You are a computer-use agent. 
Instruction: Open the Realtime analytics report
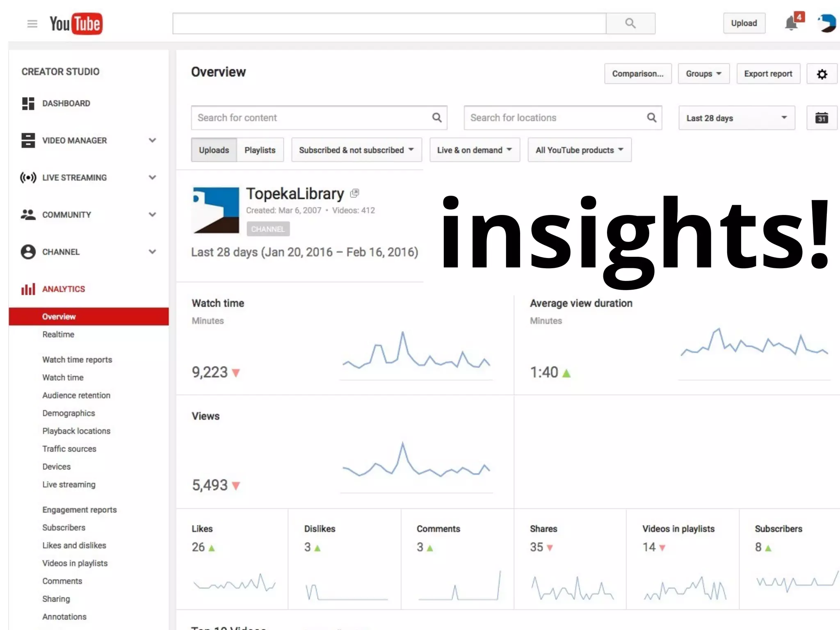58,335
